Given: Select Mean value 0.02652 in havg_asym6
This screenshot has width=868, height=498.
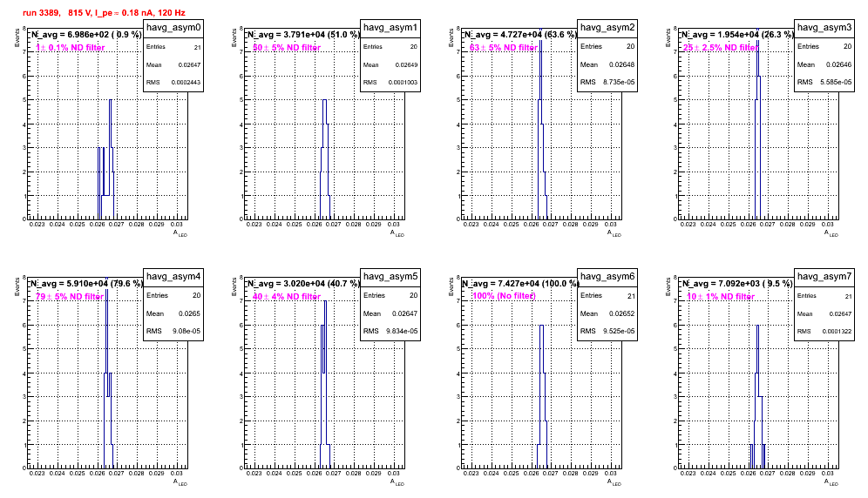Looking at the screenshot, I should [x=622, y=313].
